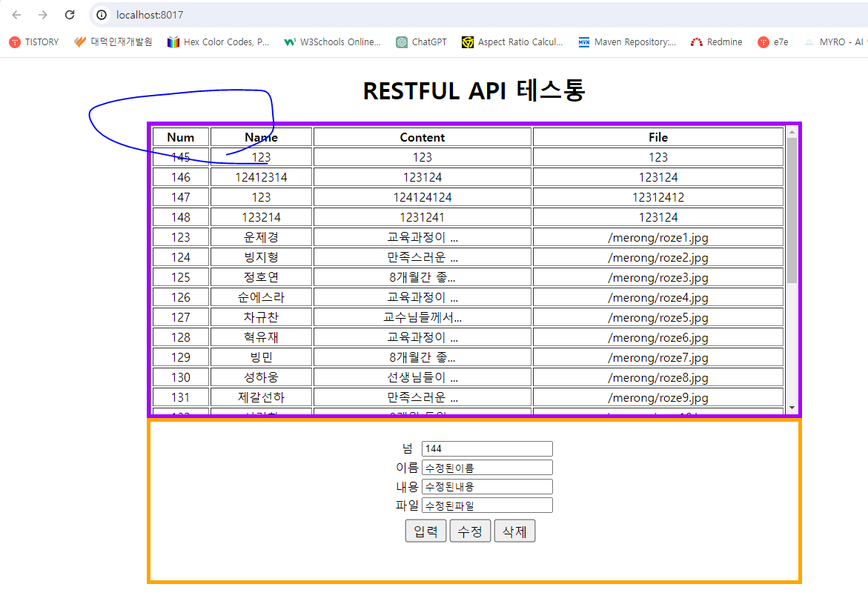Select the row numbered 130

[x=468, y=377]
